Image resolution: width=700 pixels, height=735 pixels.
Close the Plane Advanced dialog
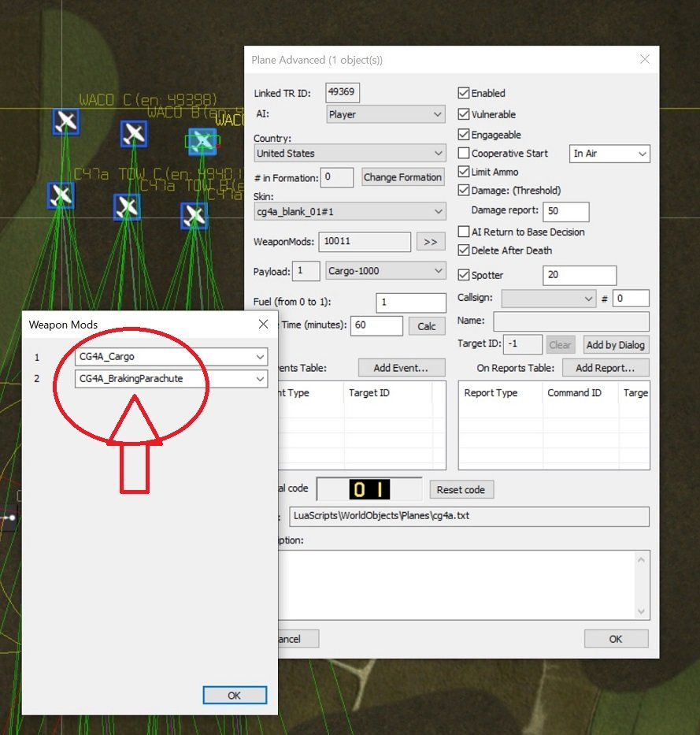645,59
